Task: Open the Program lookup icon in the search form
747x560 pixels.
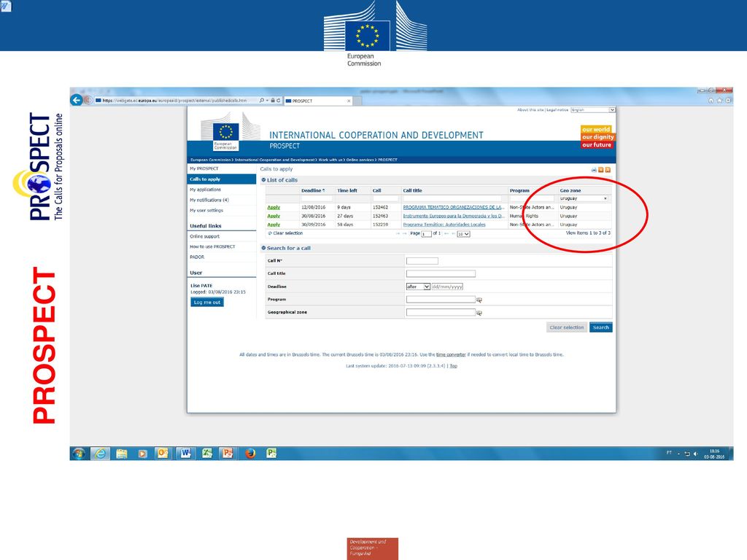Action: coord(479,300)
